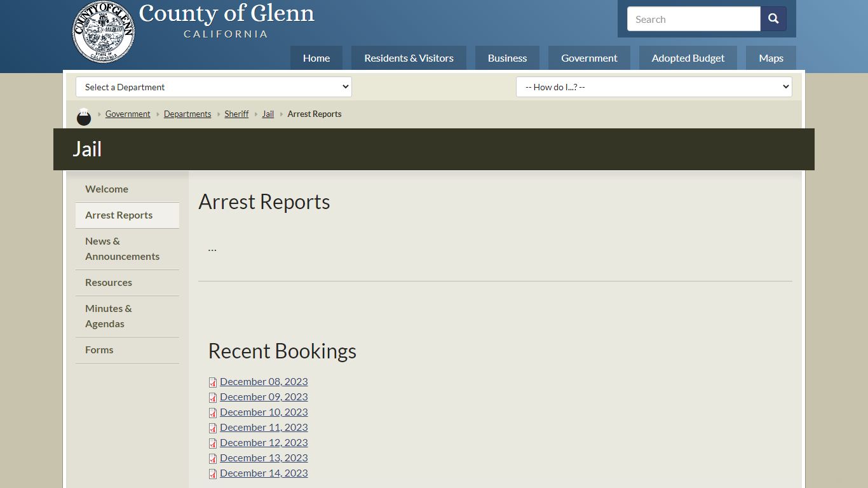Click the Arrest Reports page heading
The height and width of the screenshot is (488, 868).
click(264, 202)
